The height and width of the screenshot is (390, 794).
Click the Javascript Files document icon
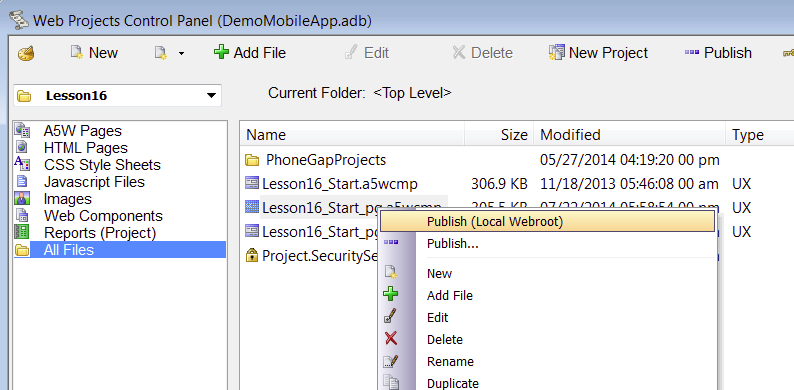pyautogui.click(x=22, y=181)
